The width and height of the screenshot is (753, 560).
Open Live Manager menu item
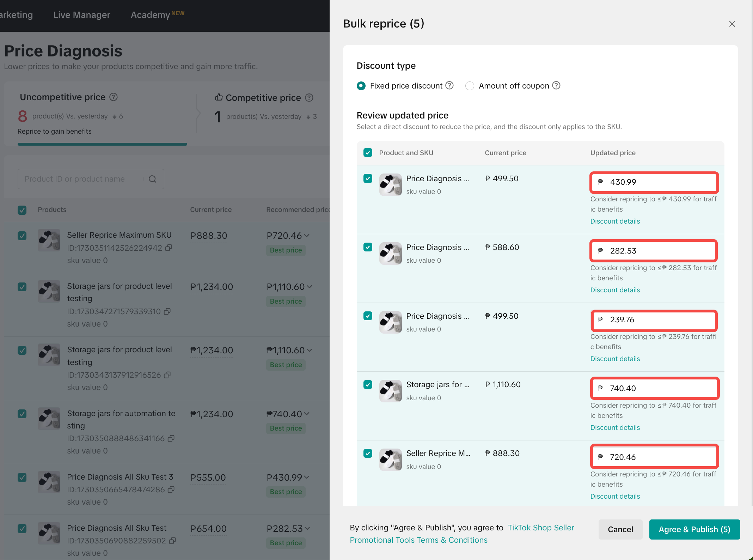(x=82, y=15)
